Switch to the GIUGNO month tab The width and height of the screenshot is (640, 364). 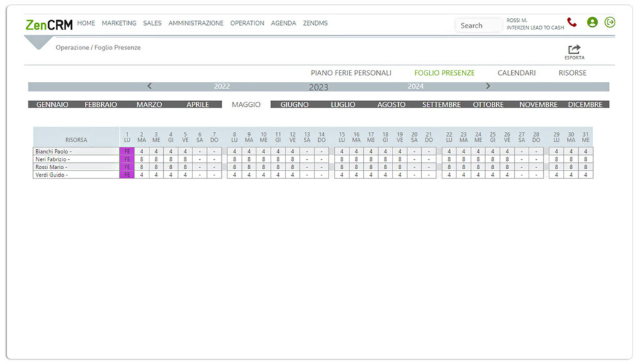pyautogui.click(x=293, y=104)
